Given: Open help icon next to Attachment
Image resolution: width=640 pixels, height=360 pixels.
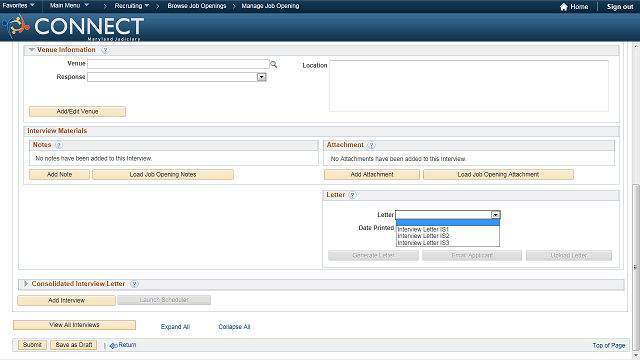Looking at the screenshot, I should (x=371, y=145).
